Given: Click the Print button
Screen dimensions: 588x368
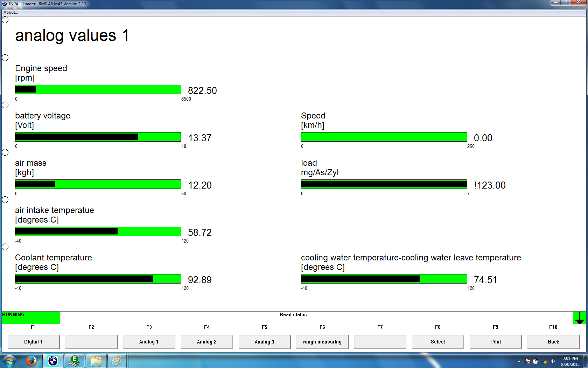Looking at the screenshot, I should pos(495,342).
